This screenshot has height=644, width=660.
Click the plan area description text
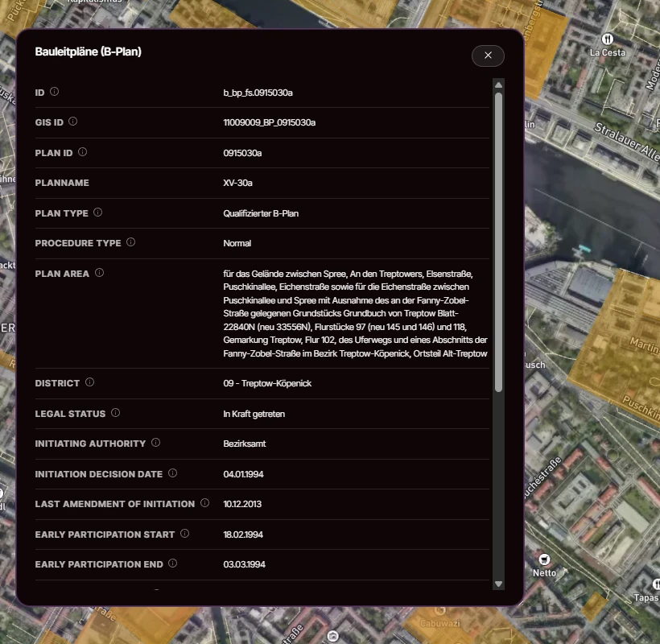(x=355, y=314)
